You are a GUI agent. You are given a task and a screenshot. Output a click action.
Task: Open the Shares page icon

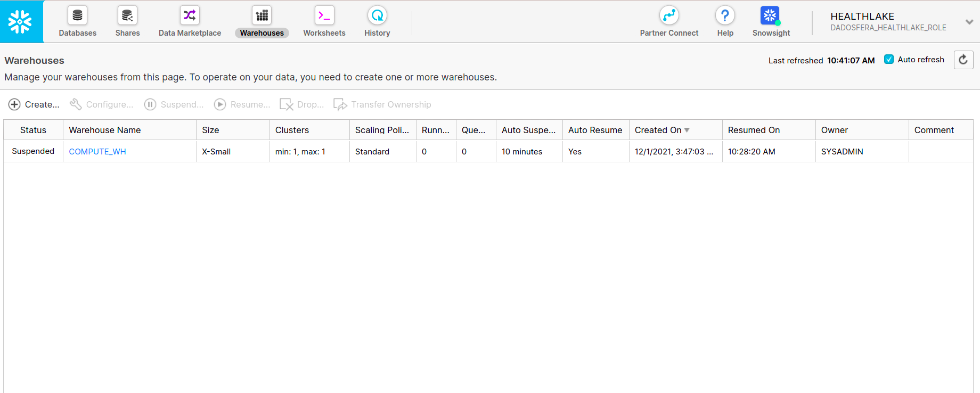pyautogui.click(x=127, y=15)
